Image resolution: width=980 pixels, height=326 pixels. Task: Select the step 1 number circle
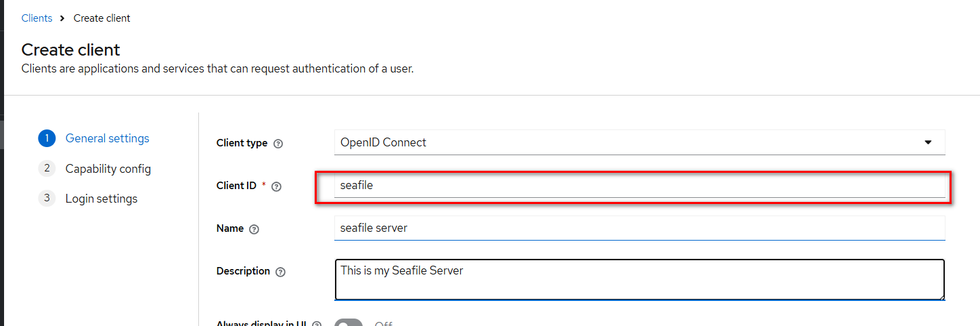pos(47,138)
